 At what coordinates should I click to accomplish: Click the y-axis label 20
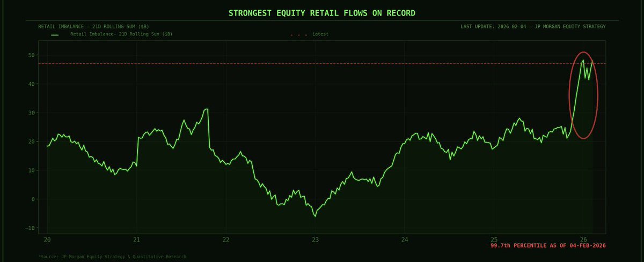[x=31, y=141]
